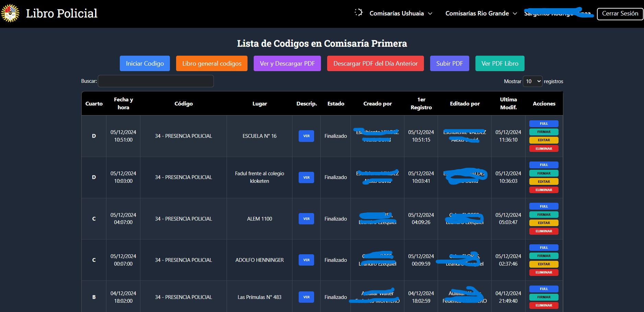Click the Libro Policial shield logo
Screen dimensions: 644x312
pyautogui.click(x=10, y=13)
